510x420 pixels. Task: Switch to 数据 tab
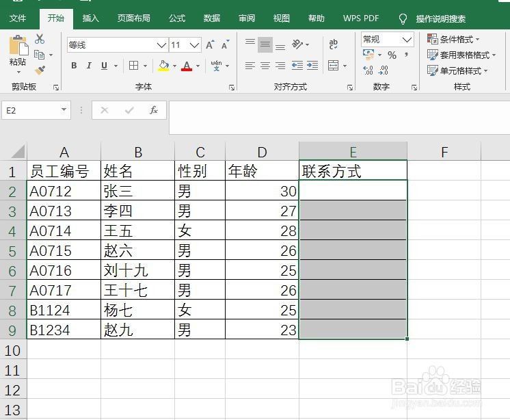pos(212,18)
